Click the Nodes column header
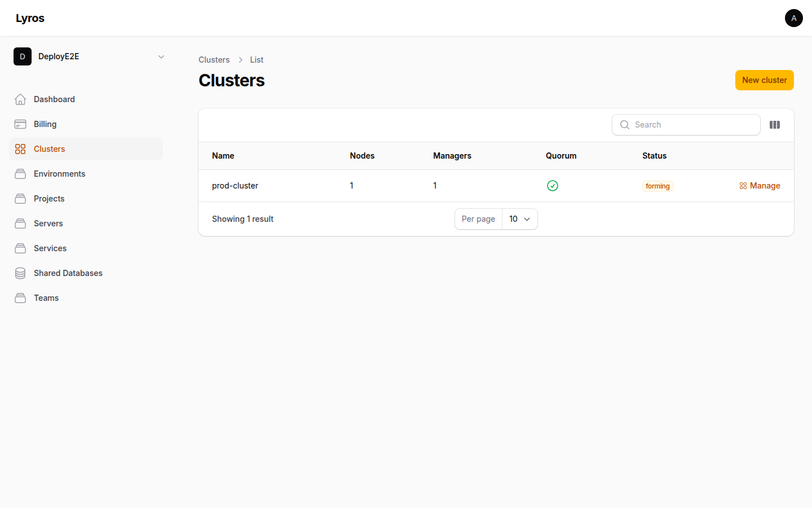The width and height of the screenshot is (812, 508). [x=362, y=156]
